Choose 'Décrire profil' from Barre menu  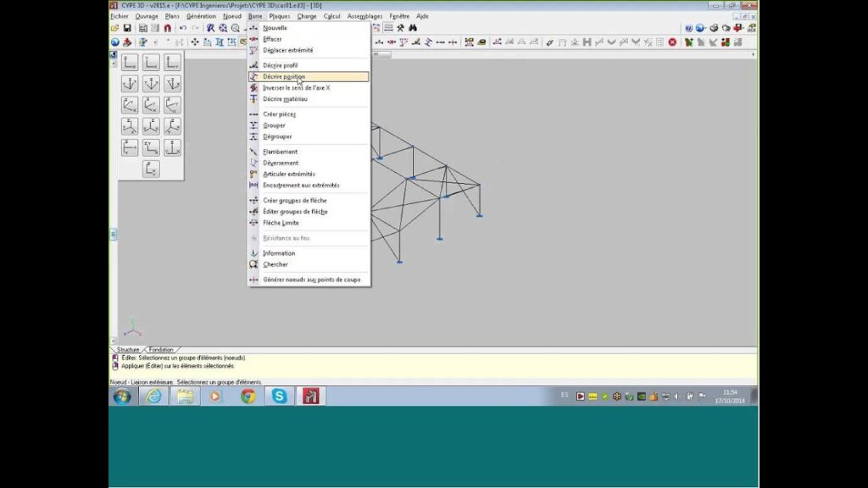point(280,65)
